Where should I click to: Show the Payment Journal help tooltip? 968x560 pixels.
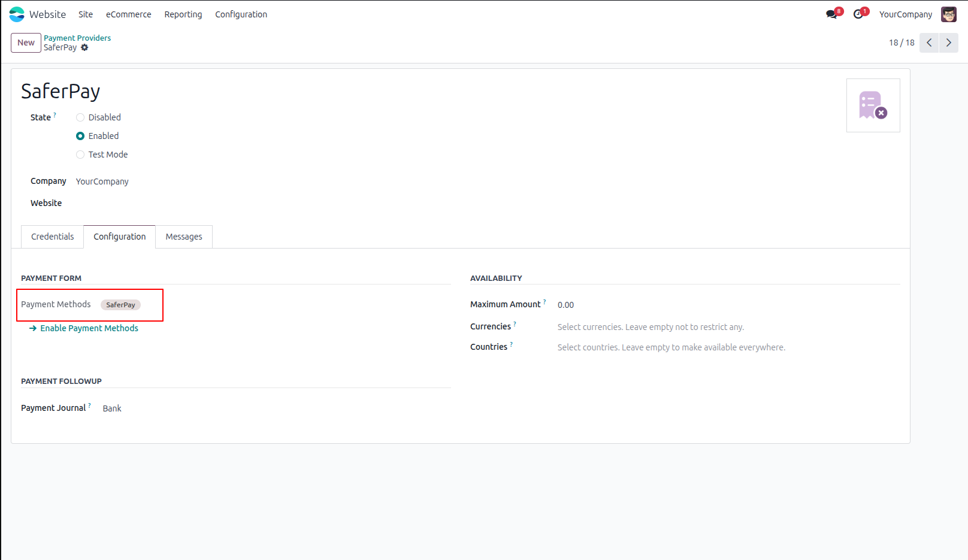click(89, 405)
